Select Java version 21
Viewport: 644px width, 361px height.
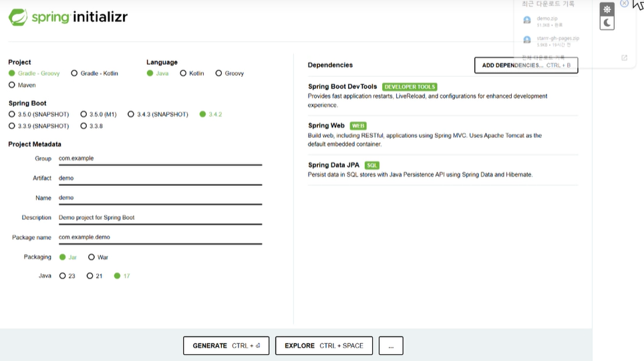pyautogui.click(x=94, y=276)
